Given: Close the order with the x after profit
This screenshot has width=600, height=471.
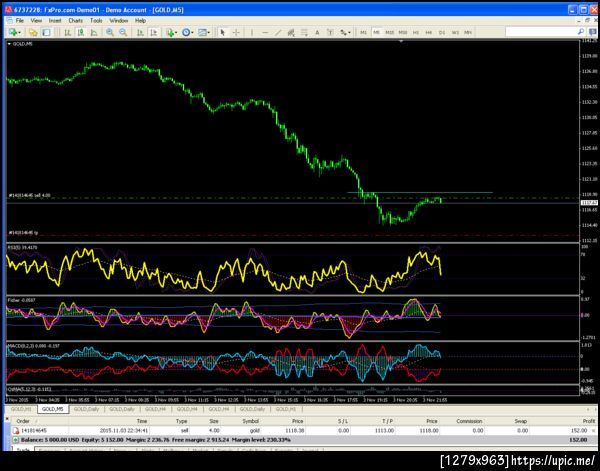Looking at the screenshot, I should point(593,431).
